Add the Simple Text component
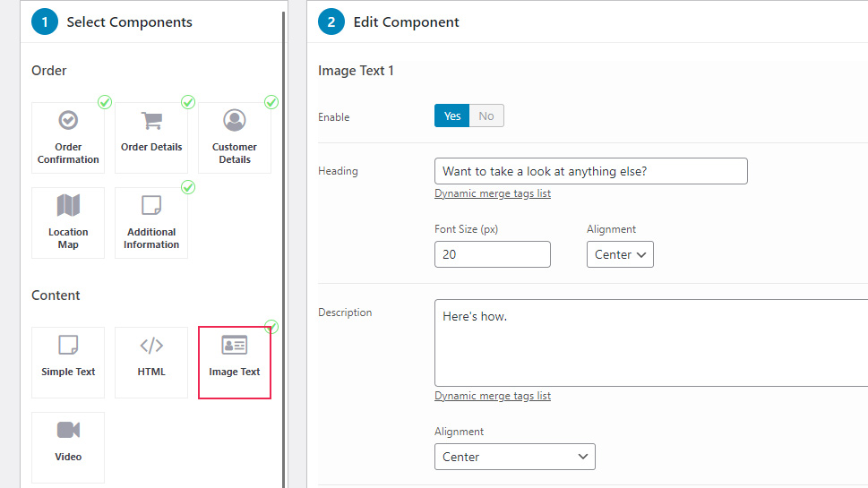The image size is (868, 488). point(68,363)
